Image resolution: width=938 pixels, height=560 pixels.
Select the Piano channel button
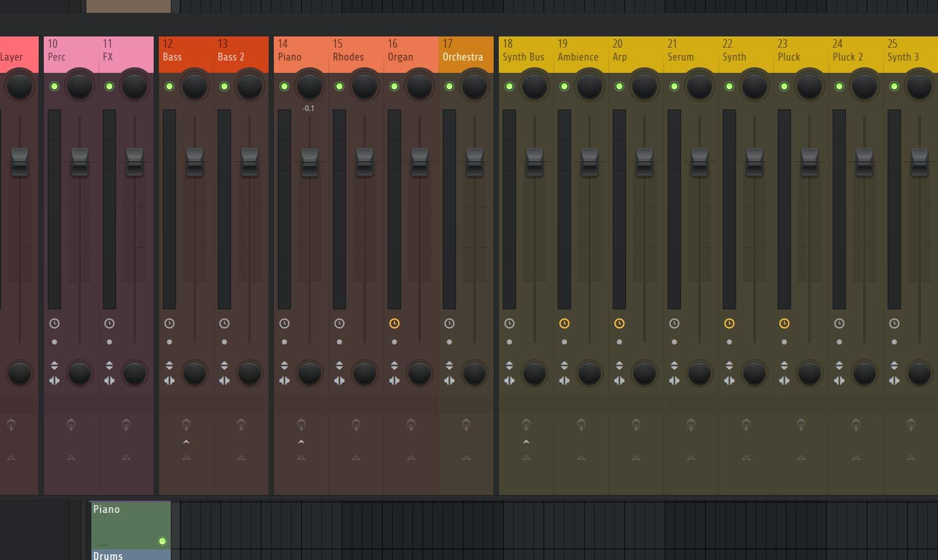(x=131, y=525)
